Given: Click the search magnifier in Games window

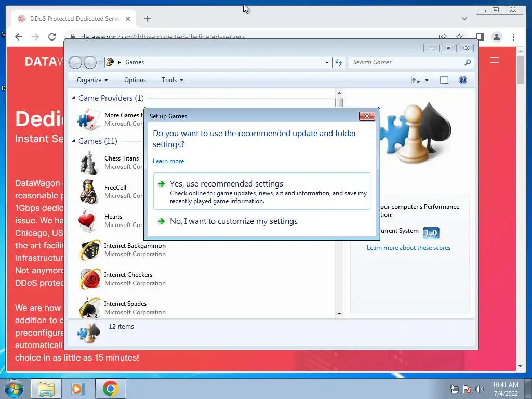Looking at the screenshot, I should (468, 62).
